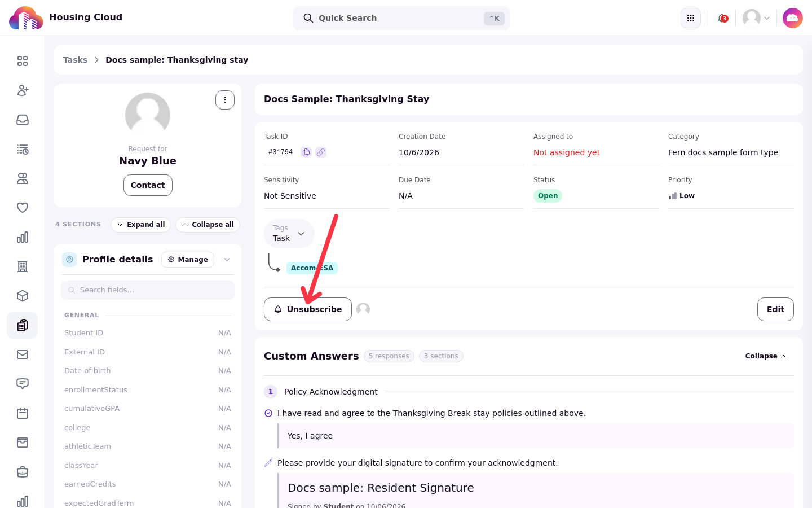Viewport: 812px width, 508px height.
Task: Copy link to task icon
Action: 321,152
